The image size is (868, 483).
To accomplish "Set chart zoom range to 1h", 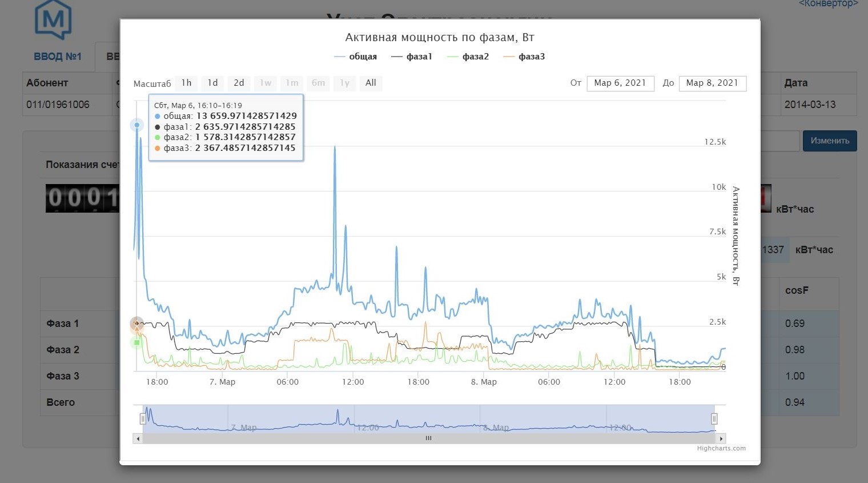I will [x=186, y=83].
